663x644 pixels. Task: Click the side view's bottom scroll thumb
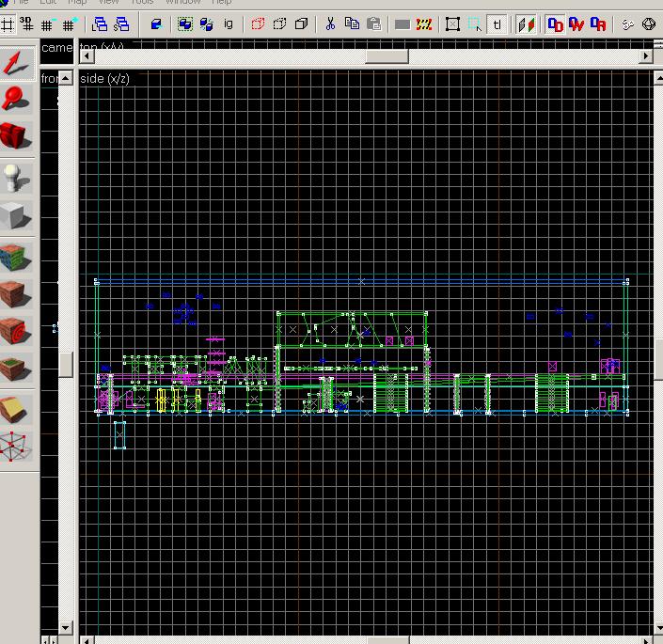(x=387, y=640)
